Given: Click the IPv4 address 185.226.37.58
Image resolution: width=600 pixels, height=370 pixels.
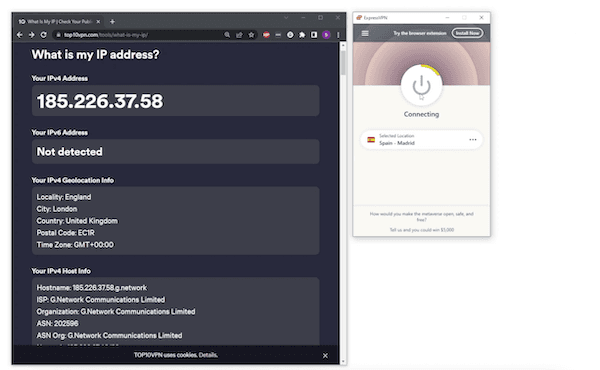Looking at the screenshot, I should pos(99,101).
